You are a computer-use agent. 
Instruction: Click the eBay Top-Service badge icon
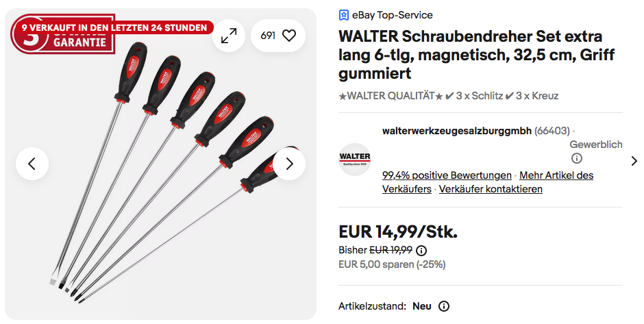[x=344, y=15]
